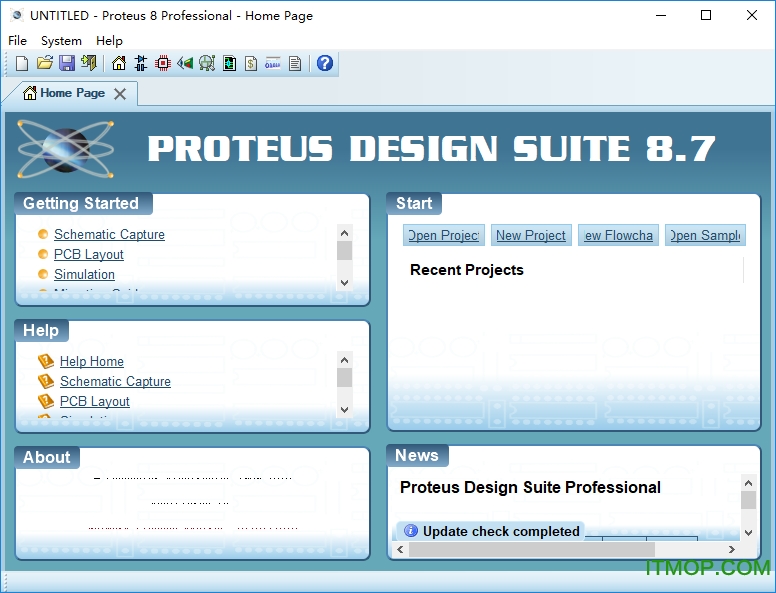This screenshot has height=593, width=776.
Task: Click info icon beside Update check completed
Action: tap(411, 531)
